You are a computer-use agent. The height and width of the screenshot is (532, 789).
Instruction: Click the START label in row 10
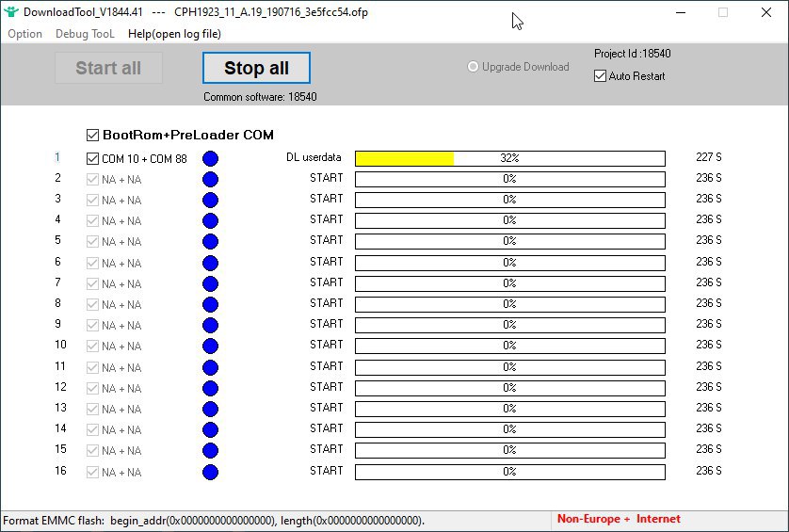click(326, 345)
